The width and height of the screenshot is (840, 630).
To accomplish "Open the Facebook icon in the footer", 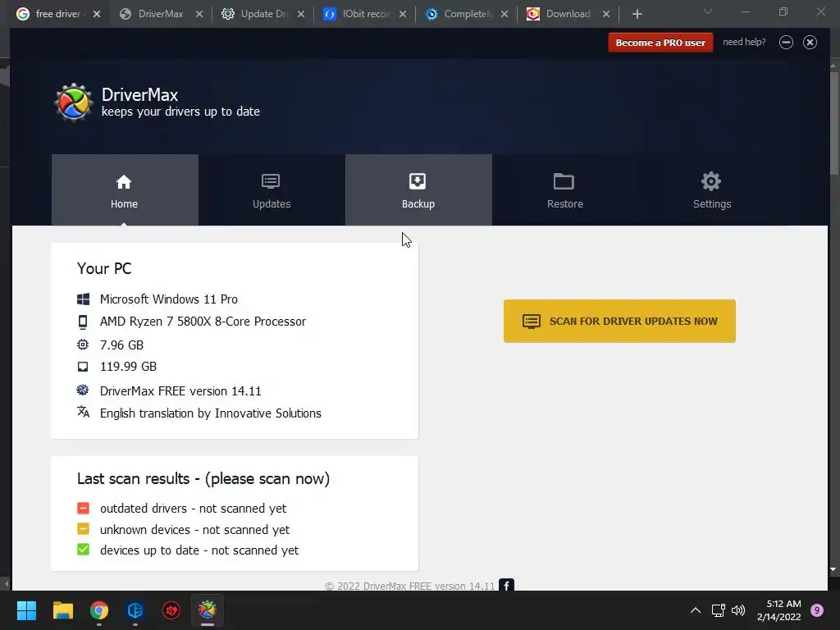I will (506, 585).
